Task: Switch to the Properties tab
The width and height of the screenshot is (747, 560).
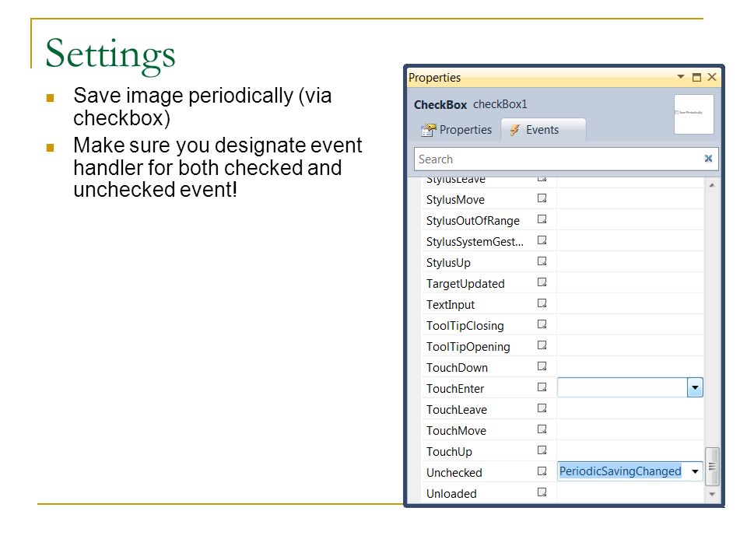Action: click(457, 130)
